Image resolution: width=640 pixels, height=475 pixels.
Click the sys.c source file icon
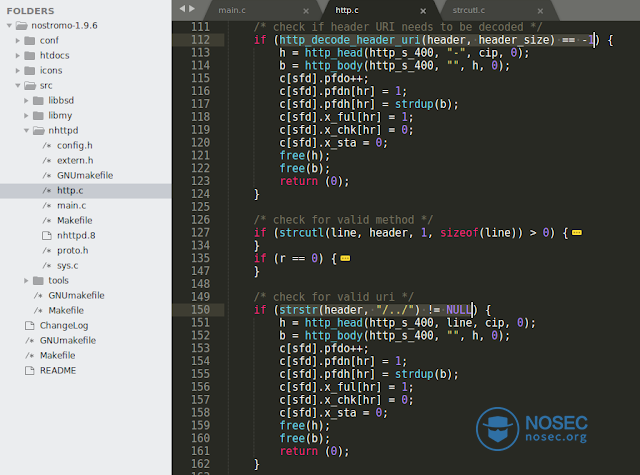pos(47,266)
